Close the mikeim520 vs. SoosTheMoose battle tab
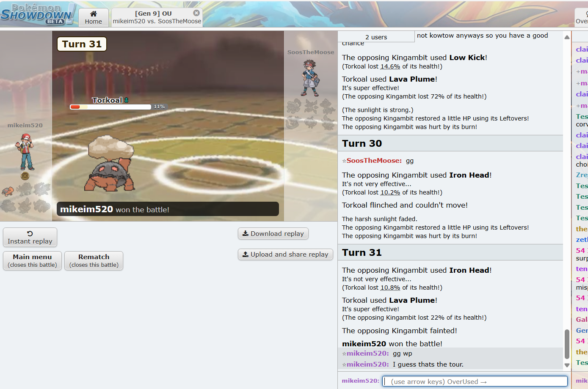588x389 pixels. pyautogui.click(x=196, y=13)
